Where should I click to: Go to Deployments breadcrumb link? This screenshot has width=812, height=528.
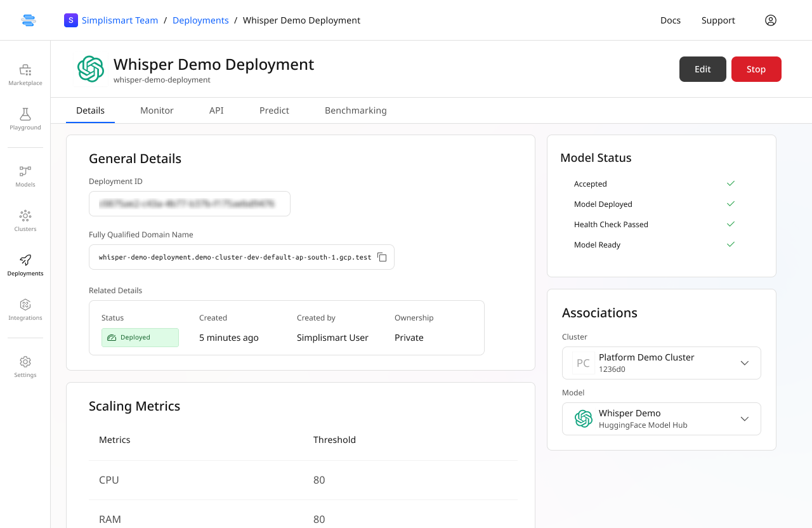click(200, 20)
